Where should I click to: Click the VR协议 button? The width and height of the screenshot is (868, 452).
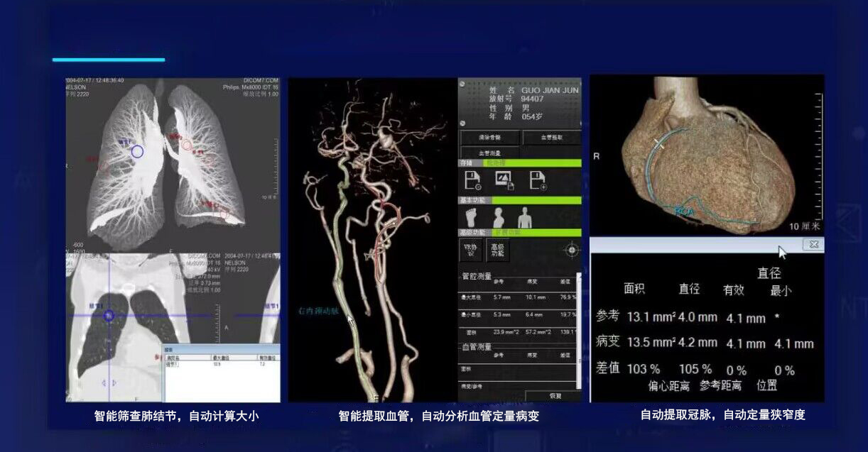[x=472, y=250]
